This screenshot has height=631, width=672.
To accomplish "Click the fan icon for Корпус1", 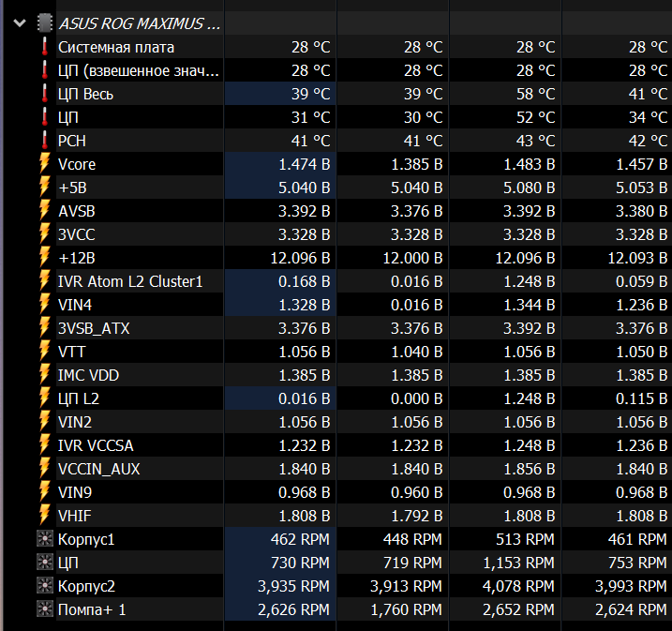I will click(x=45, y=539).
